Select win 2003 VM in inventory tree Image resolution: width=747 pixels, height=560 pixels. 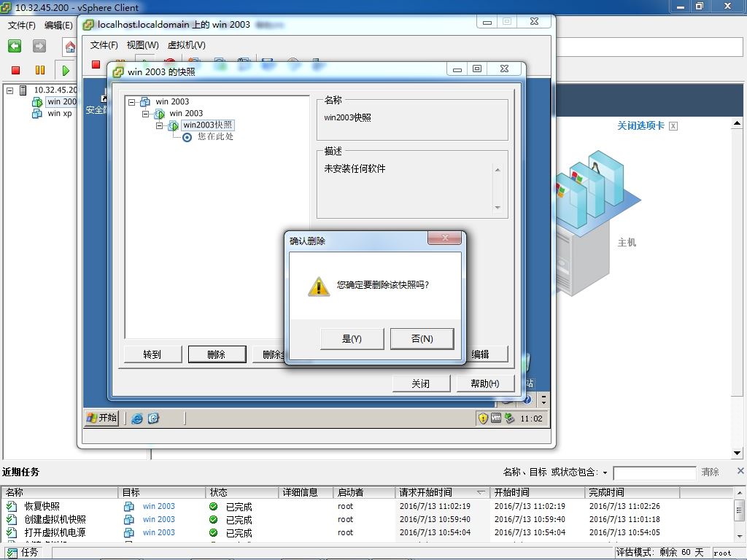(x=61, y=101)
